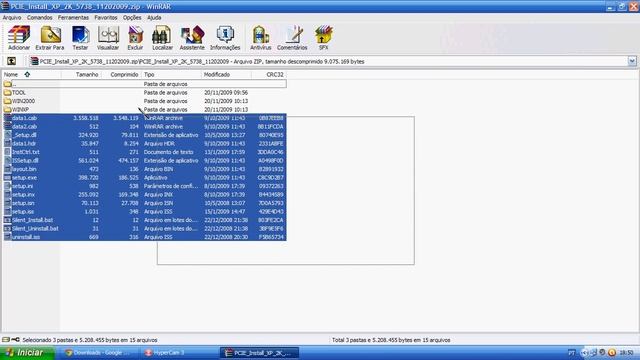
Task: Open the address bar dropdown arrow
Action: tap(632, 61)
